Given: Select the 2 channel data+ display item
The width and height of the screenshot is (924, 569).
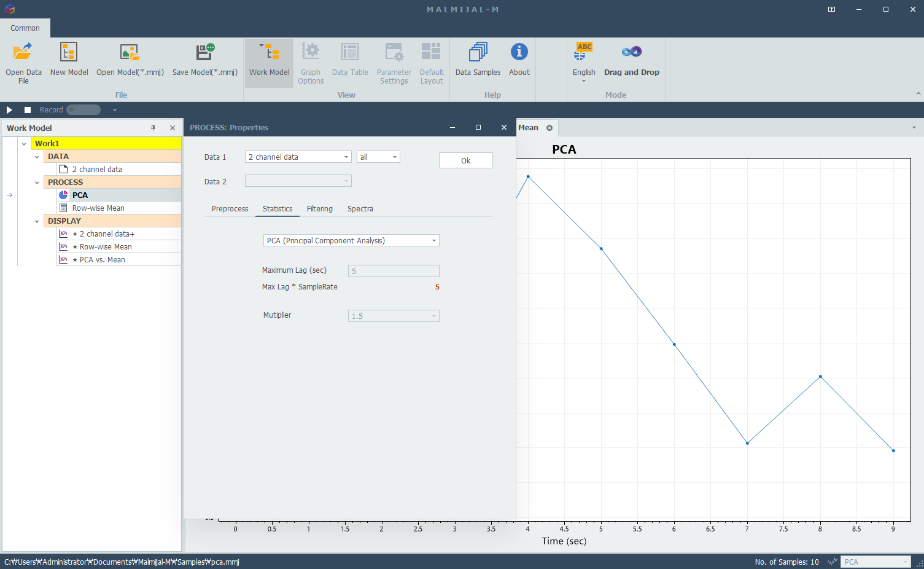Looking at the screenshot, I should click(119, 234).
